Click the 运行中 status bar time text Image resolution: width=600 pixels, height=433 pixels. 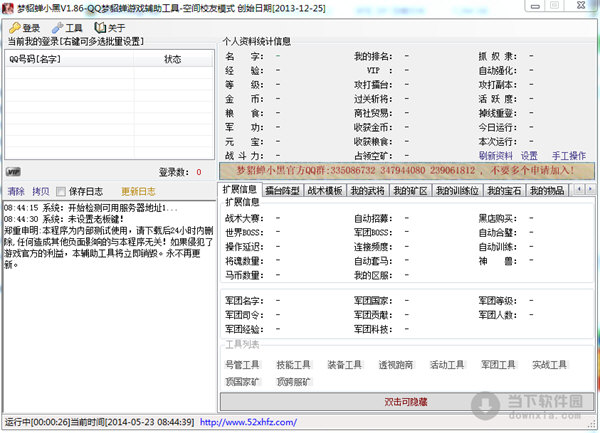(99, 422)
